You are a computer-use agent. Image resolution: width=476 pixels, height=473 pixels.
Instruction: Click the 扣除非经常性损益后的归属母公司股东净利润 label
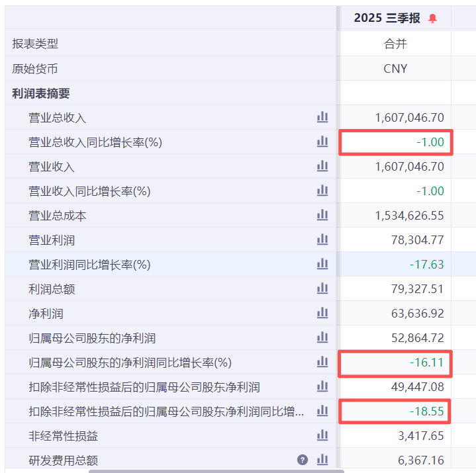tap(144, 387)
